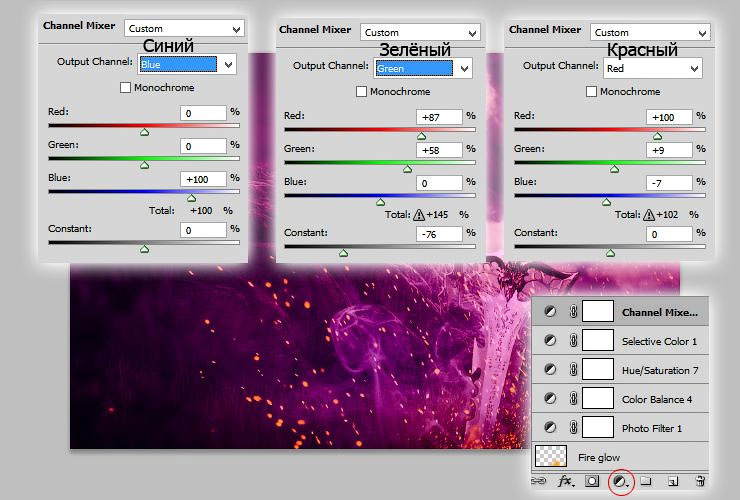
Task: Enable Monochrome in the Green output panel
Action: [x=361, y=92]
